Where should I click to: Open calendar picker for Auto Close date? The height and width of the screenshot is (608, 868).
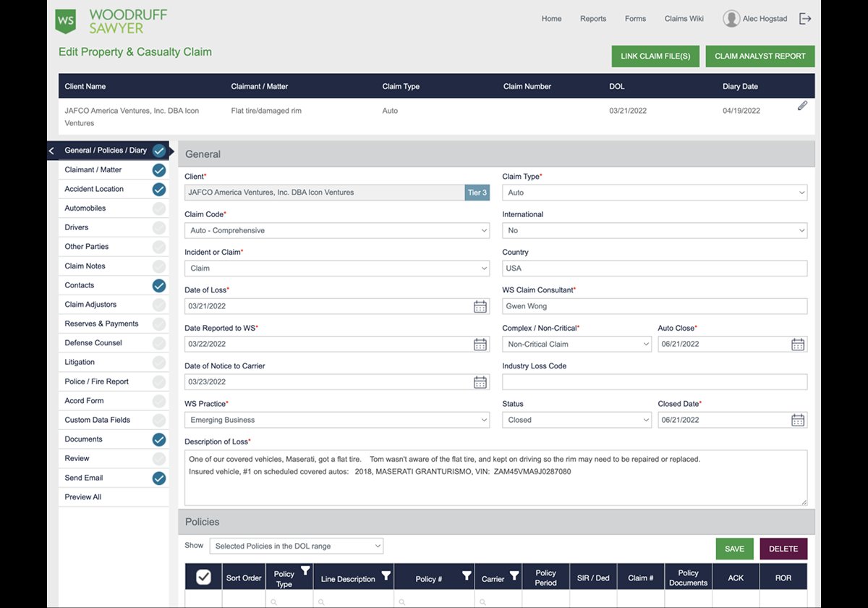798,345
